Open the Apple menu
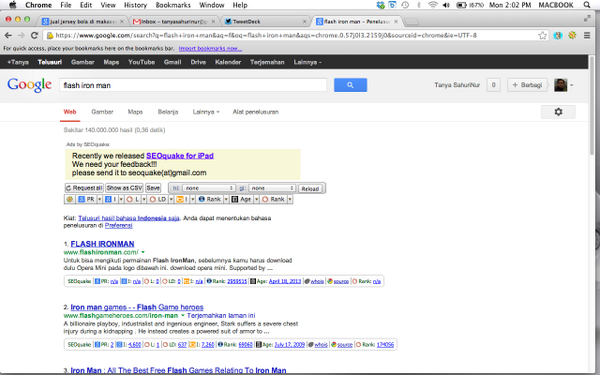Image resolution: width=600 pixels, height=375 pixels. (13, 5)
